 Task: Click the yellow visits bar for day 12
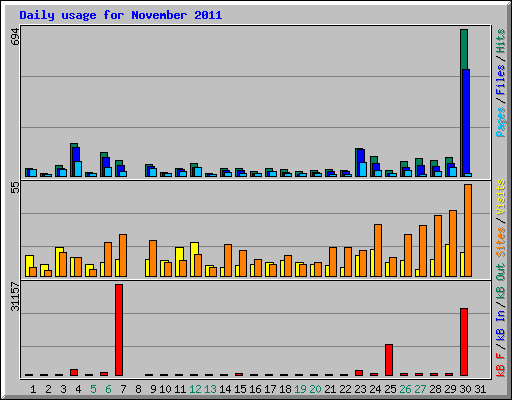coord(195,249)
